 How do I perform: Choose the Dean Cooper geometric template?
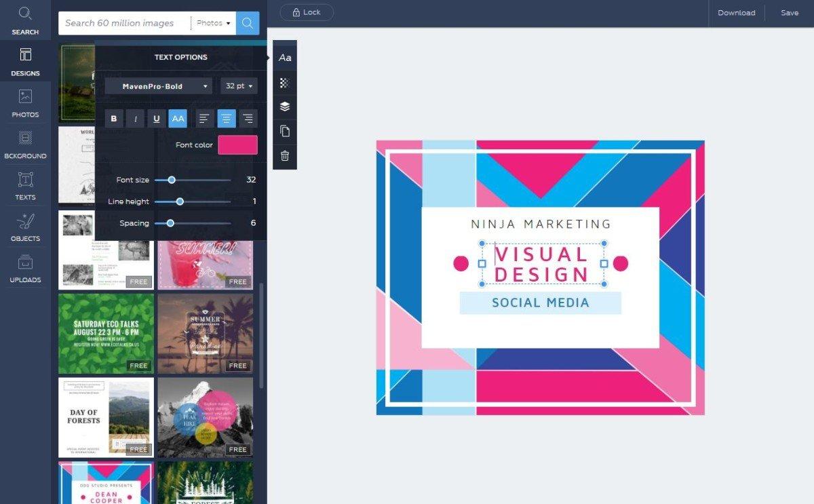(x=106, y=483)
